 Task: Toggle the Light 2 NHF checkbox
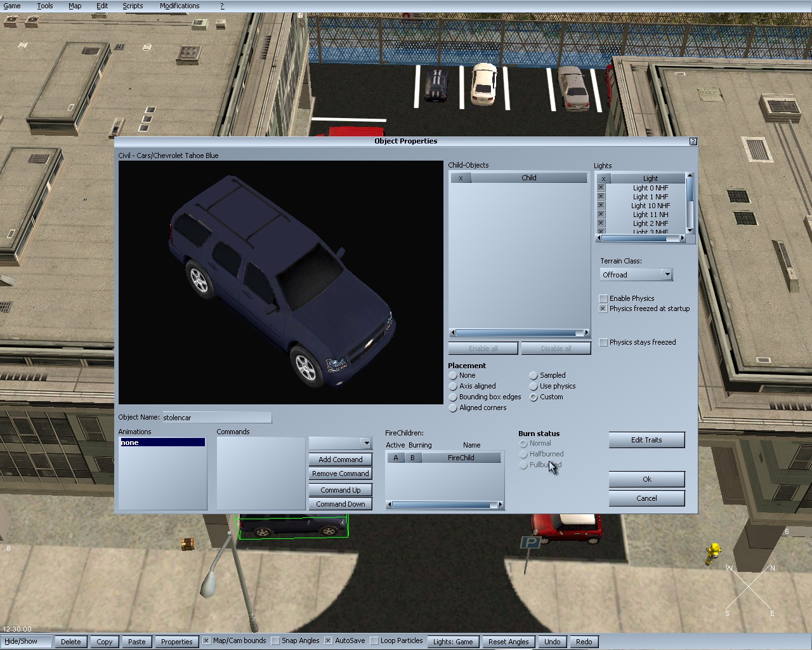(601, 223)
